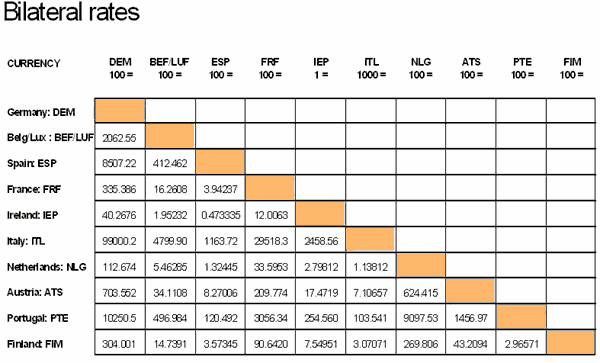Click the cell with value 99000.2

pos(120,241)
